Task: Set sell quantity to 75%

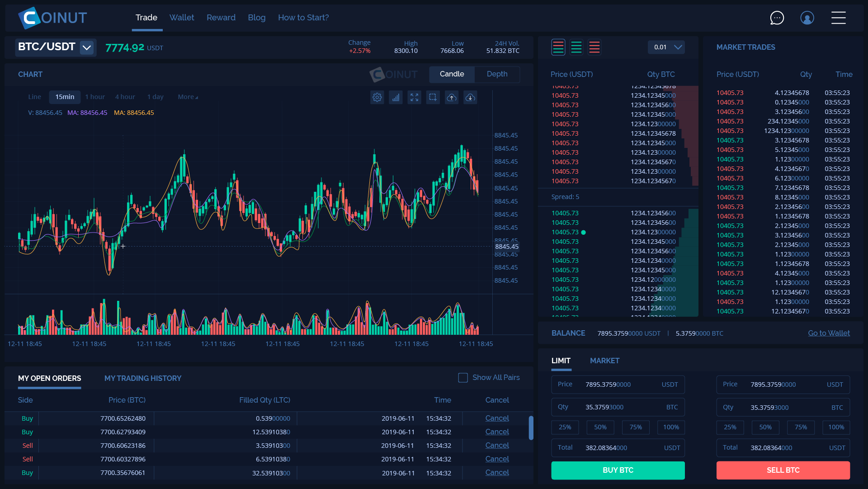Action: point(801,427)
